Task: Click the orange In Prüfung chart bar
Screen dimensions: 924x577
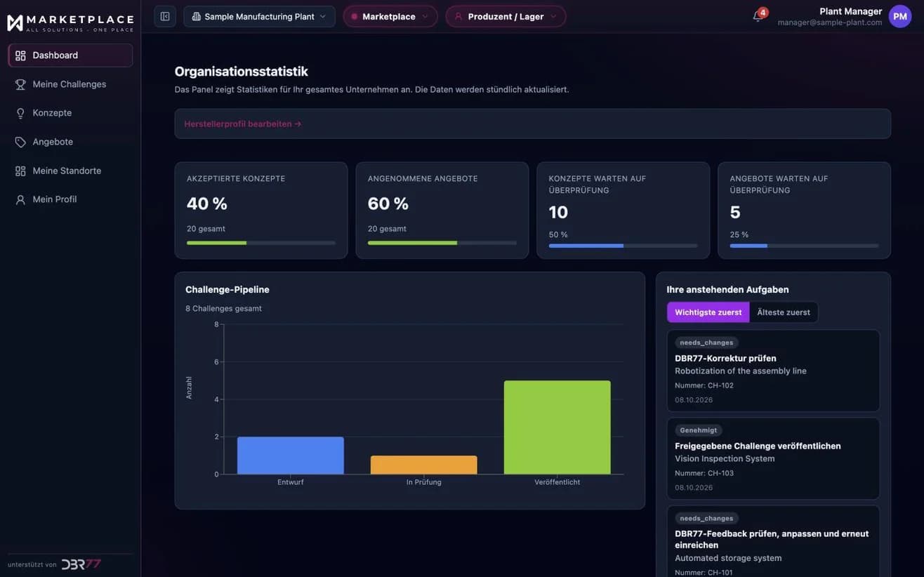Action: (x=424, y=465)
